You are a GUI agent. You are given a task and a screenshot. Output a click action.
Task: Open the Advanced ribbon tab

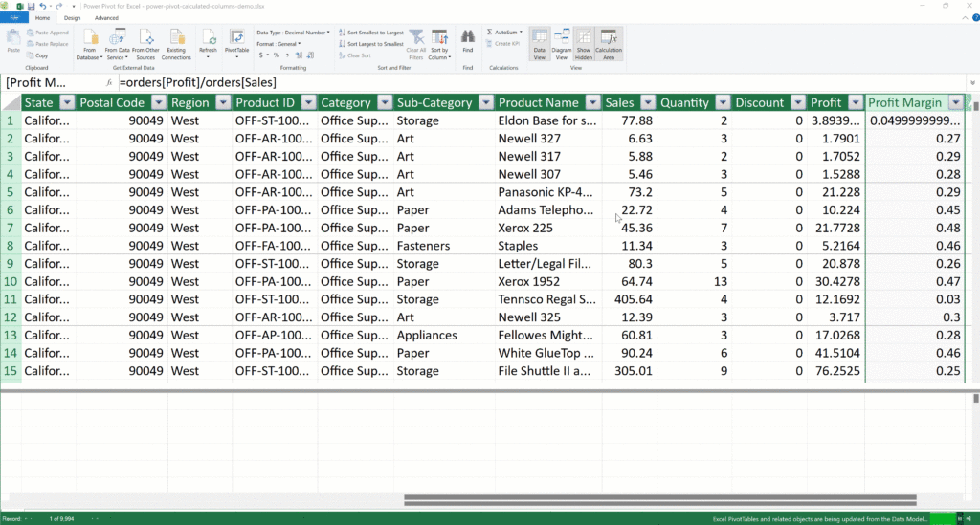[x=106, y=18]
